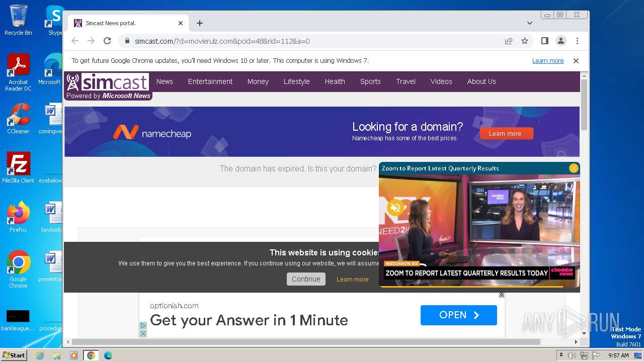Click the simcast logo
Screen dimensions: 644x362
point(107,82)
